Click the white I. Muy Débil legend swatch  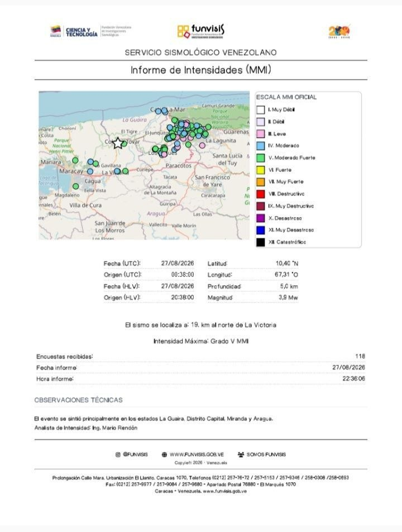(x=261, y=109)
